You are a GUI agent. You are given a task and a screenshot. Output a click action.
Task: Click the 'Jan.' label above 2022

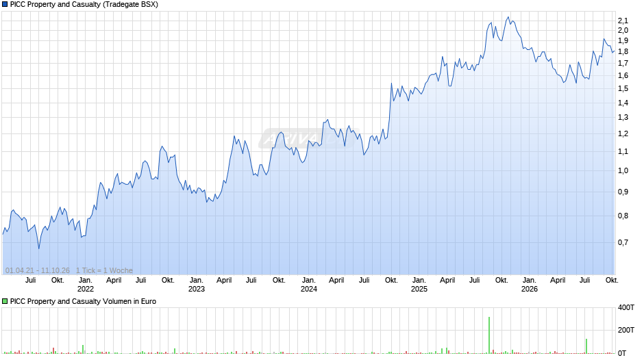86,280
